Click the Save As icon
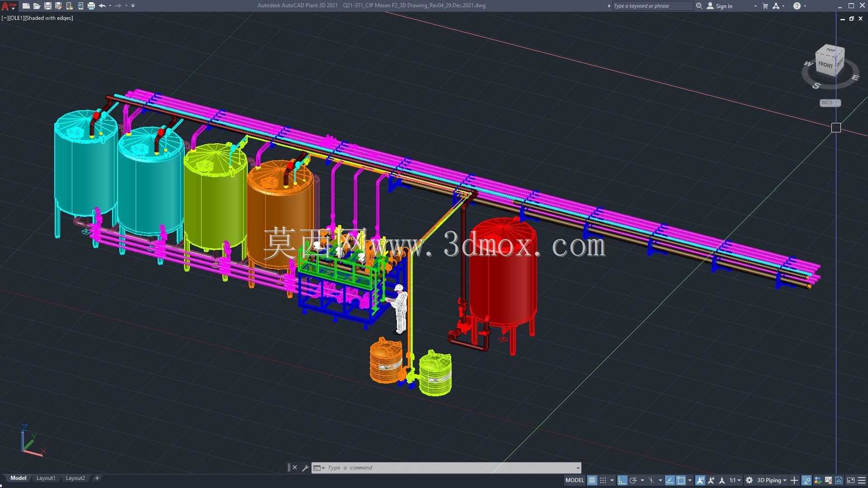 tap(58, 6)
